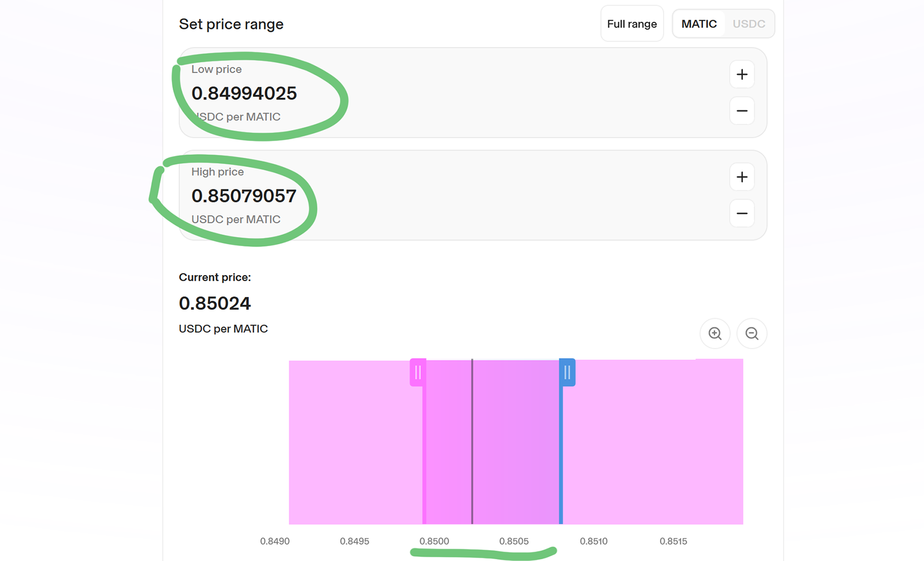
Task: Increase the High price with plus button
Action: point(742,177)
